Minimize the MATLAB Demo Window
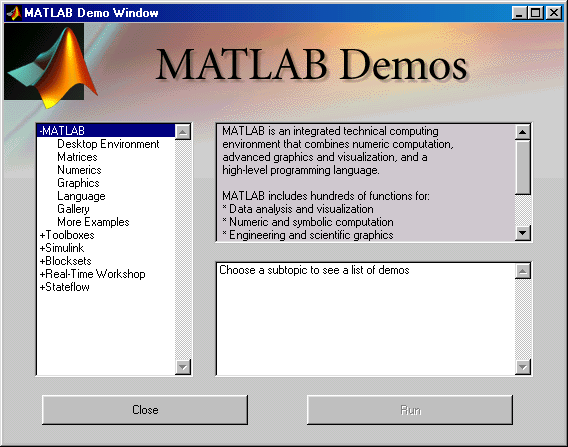Screen dimensions: 568x447 (519, 13)
